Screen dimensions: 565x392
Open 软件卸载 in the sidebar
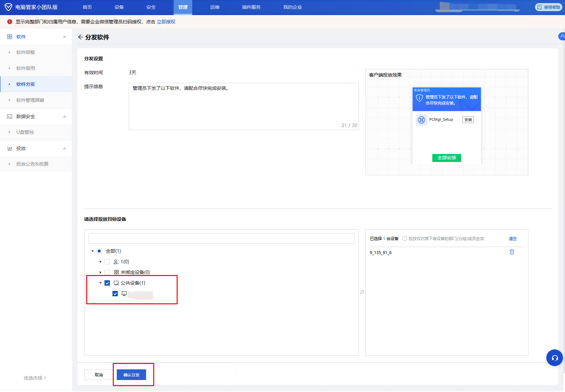click(26, 52)
